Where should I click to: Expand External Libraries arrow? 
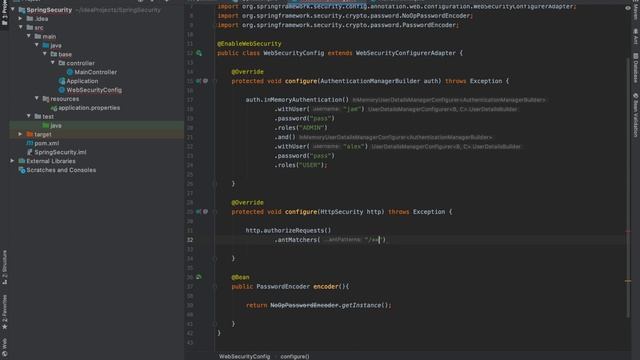tap(12, 161)
